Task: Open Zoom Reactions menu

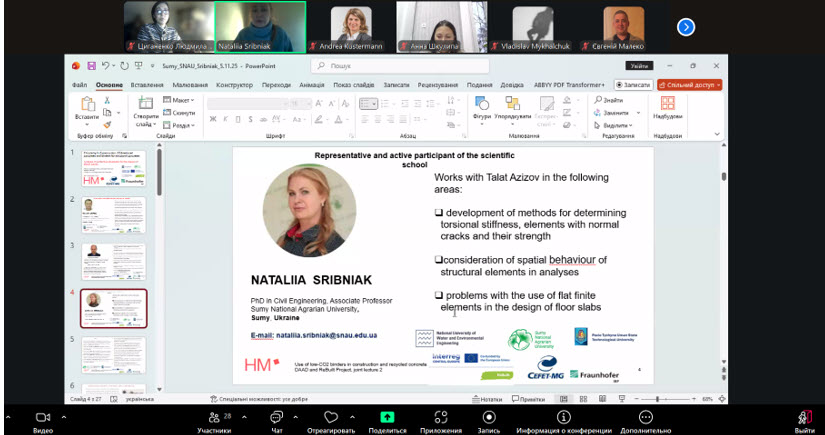Action: point(330,417)
